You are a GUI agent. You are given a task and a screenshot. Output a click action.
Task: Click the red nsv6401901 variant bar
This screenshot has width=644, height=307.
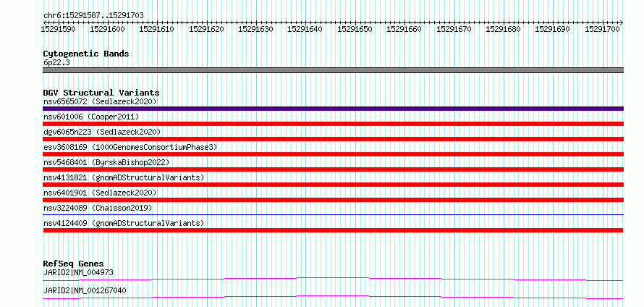pos(333,200)
